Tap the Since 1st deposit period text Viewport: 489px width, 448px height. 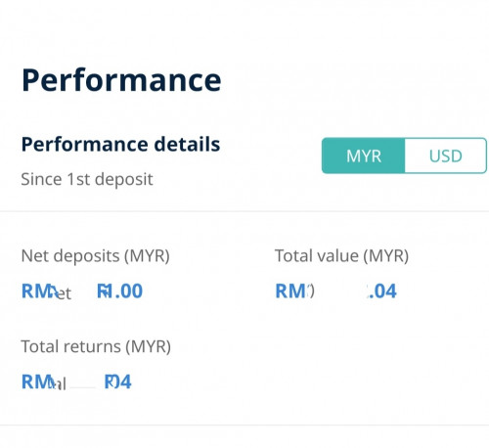point(87,179)
